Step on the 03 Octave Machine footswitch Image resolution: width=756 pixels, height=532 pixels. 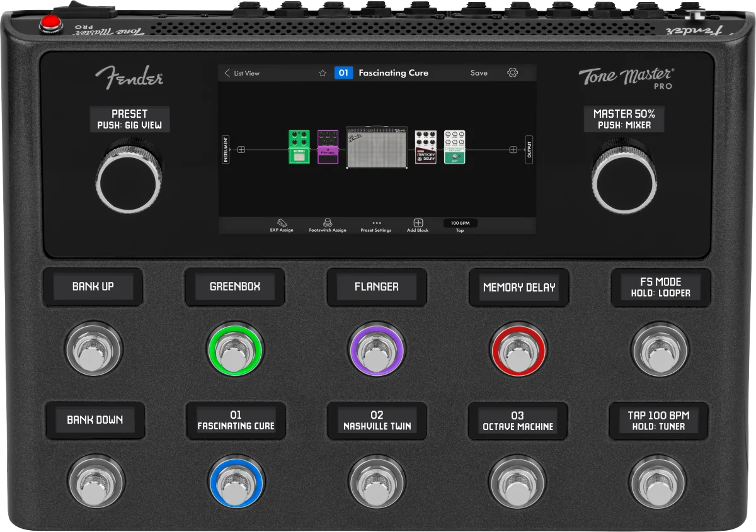coord(517,483)
